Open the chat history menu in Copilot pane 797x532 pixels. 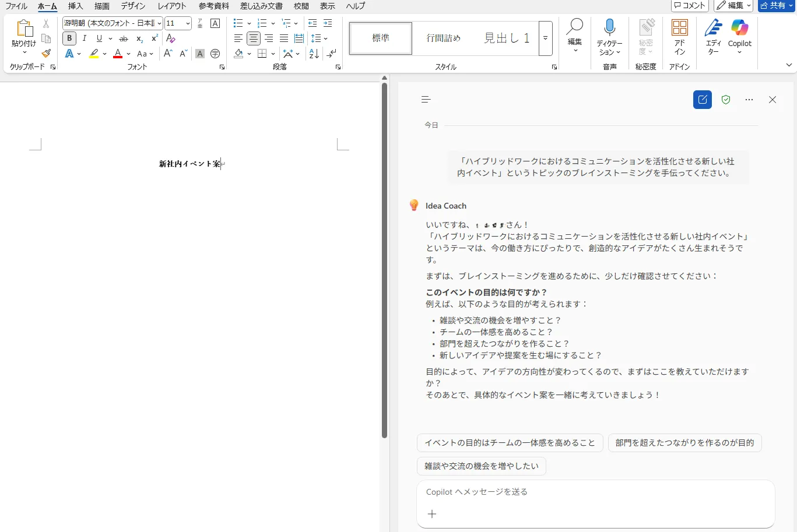pos(426,99)
